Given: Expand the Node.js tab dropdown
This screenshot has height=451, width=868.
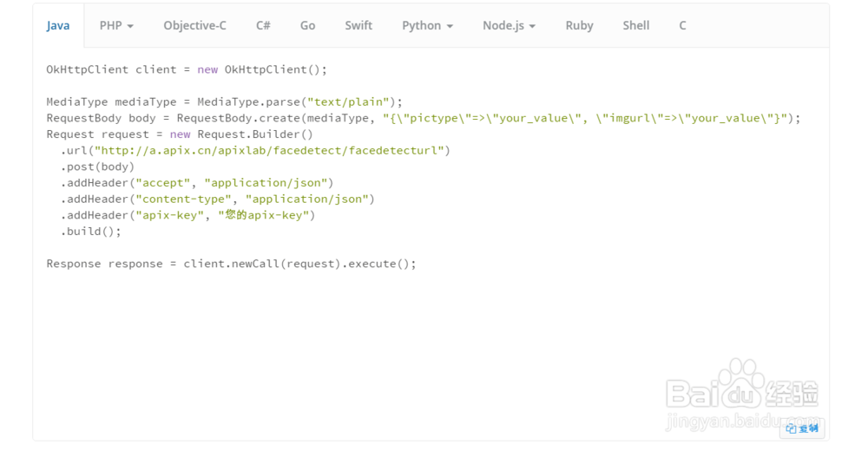Looking at the screenshot, I should [509, 26].
